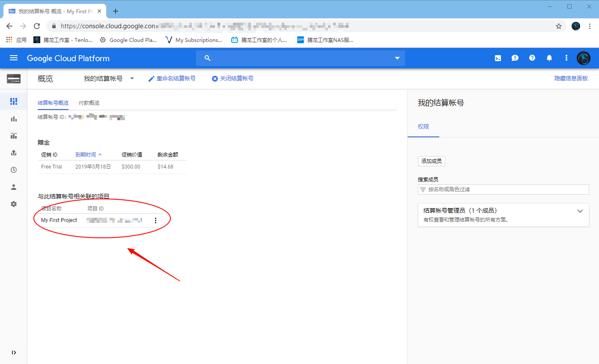Screen dimensions: 599x364
Task: Click the 剩余金额 column header
Action: pyautogui.click(x=168, y=154)
